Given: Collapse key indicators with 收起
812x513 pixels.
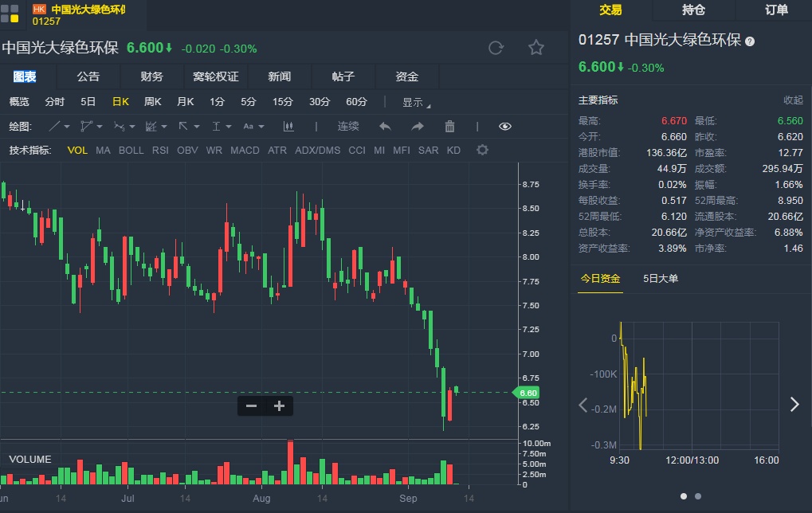Looking at the screenshot, I should 793,100.
